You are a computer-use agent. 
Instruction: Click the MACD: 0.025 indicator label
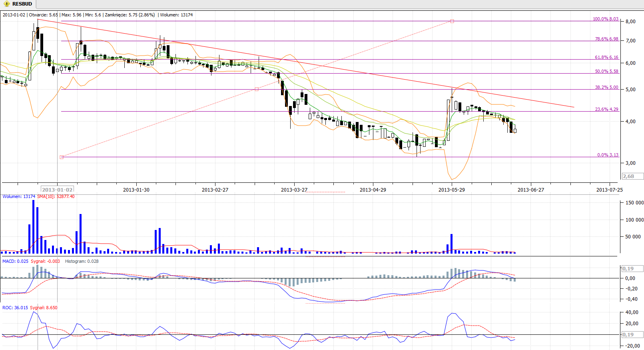click(x=15, y=261)
